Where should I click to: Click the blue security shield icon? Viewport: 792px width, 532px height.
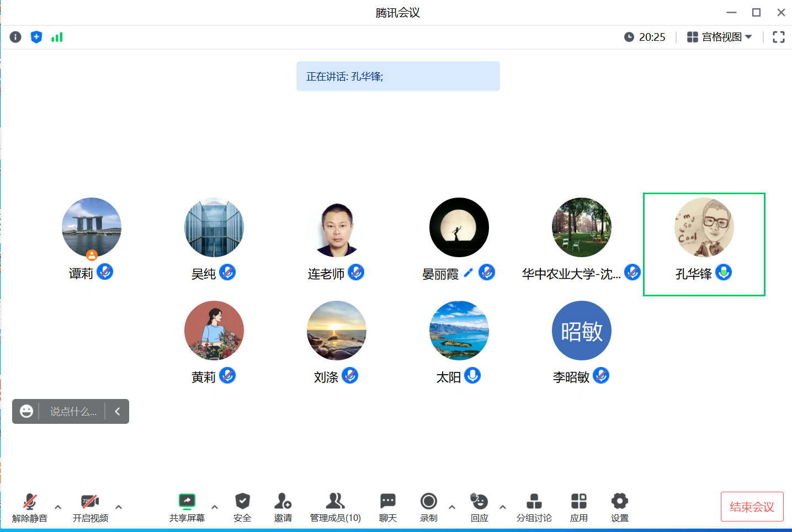(x=36, y=37)
